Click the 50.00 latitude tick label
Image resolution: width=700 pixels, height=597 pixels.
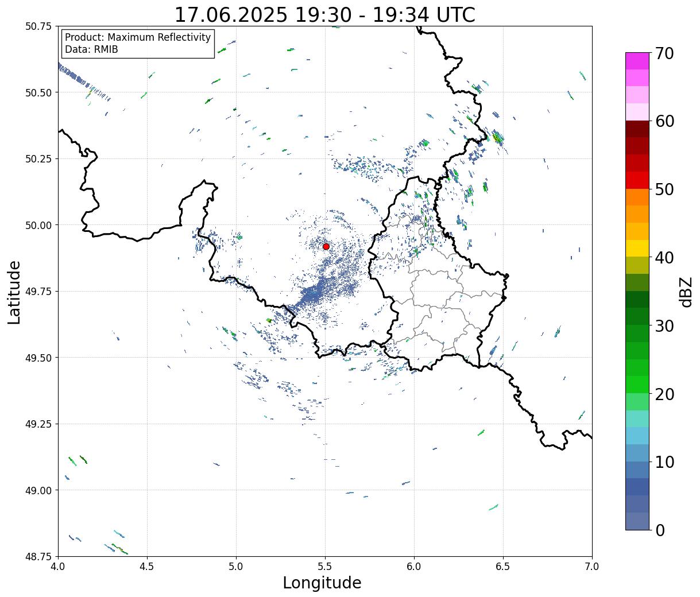coord(38,225)
